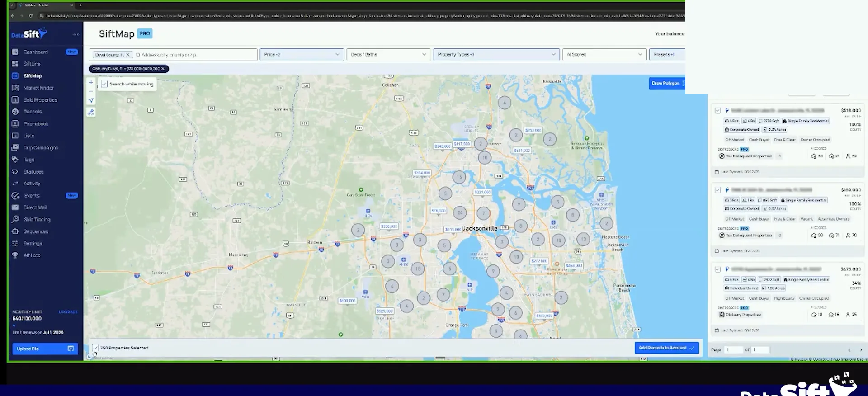Open the Dashboard sidebar item

44,52
